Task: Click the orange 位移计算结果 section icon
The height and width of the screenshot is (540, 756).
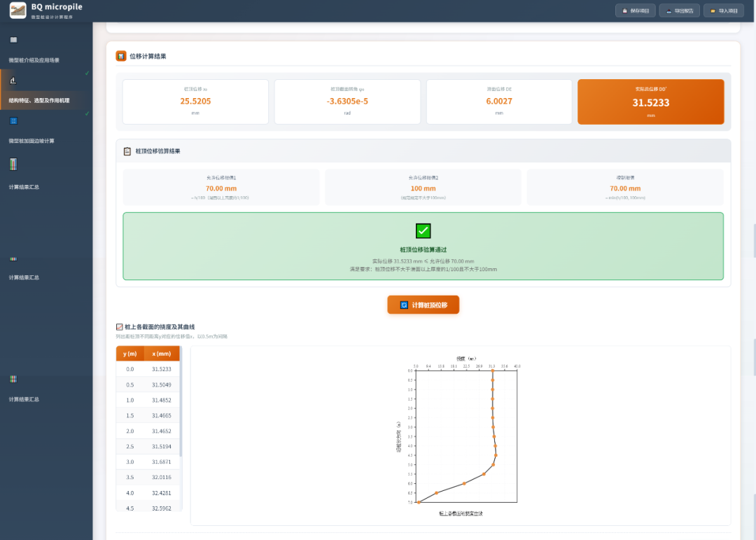Action: [x=121, y=56]
